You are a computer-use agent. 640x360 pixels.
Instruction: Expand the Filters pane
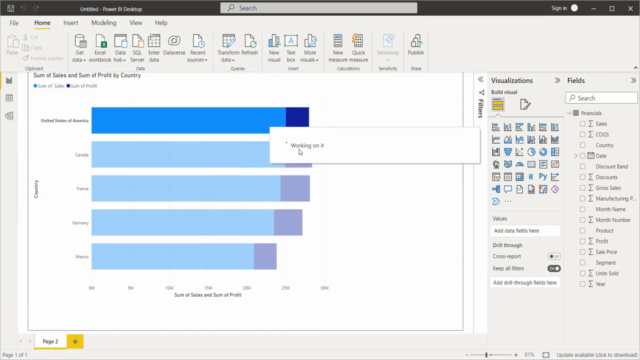pos(481,80)
